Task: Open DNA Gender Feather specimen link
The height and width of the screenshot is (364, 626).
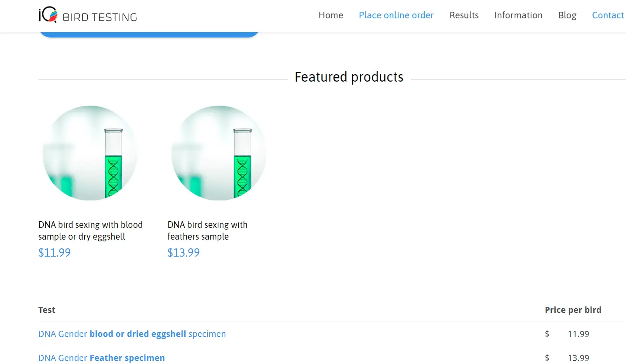Action: 102,358
